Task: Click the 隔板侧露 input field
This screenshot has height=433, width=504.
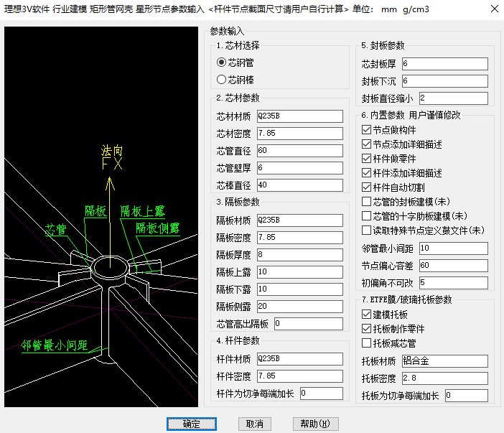Action: click(300, 307)
